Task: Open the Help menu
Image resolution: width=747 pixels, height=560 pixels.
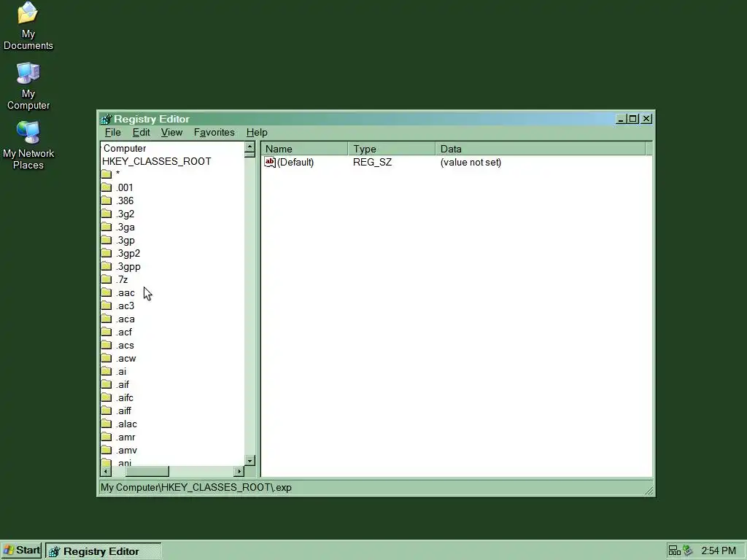Action: pyautogui.click(x=257, y=133)
